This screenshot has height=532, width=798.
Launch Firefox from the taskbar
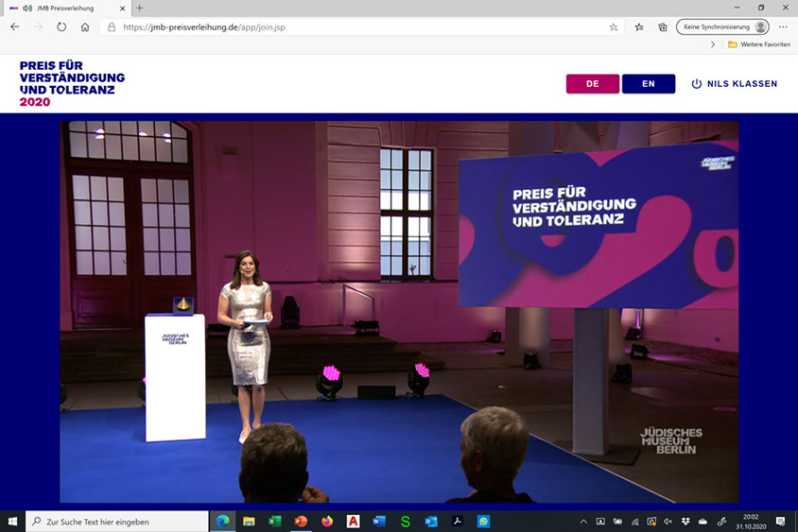point(327,522)
